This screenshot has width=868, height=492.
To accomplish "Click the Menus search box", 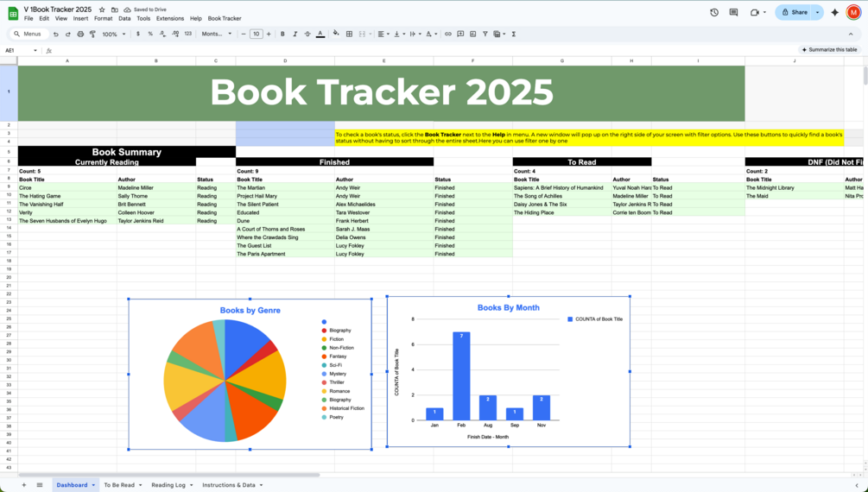I will click(x=29, y=34).
